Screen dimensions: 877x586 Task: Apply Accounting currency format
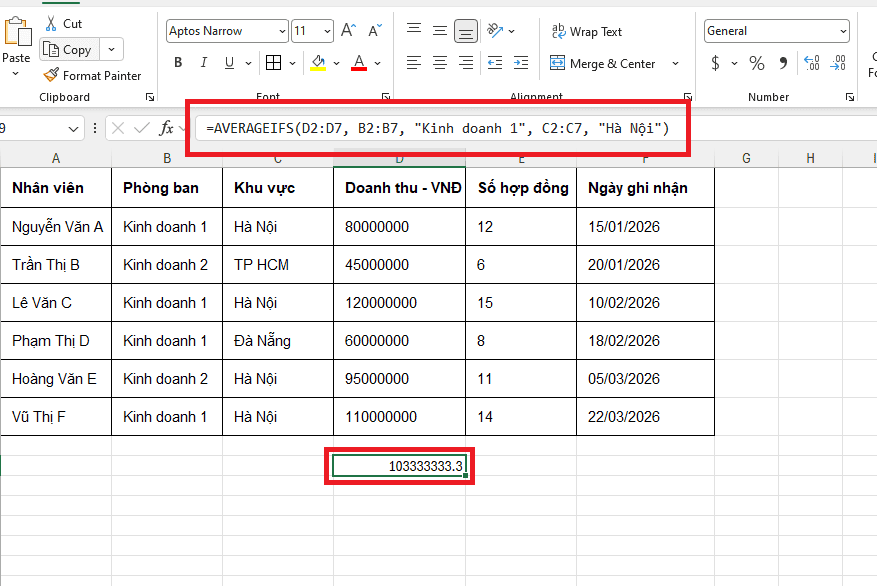[x=715, y=63]
